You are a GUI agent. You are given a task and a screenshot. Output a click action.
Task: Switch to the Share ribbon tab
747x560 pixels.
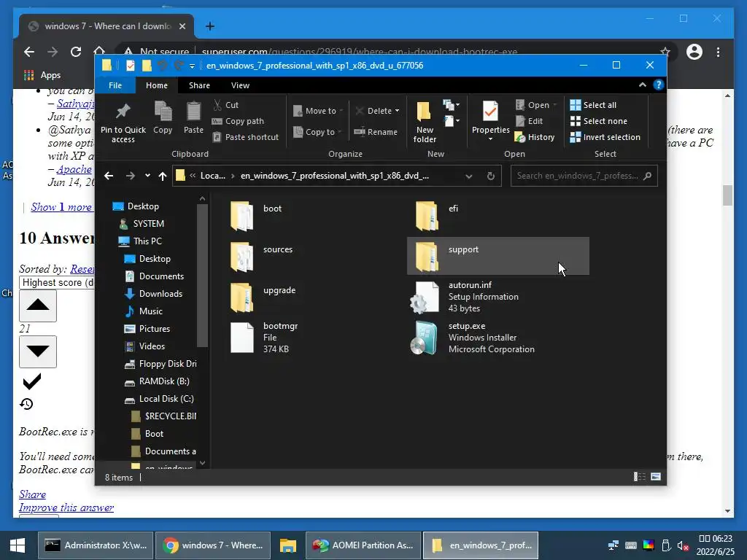(x=199, y=85)
